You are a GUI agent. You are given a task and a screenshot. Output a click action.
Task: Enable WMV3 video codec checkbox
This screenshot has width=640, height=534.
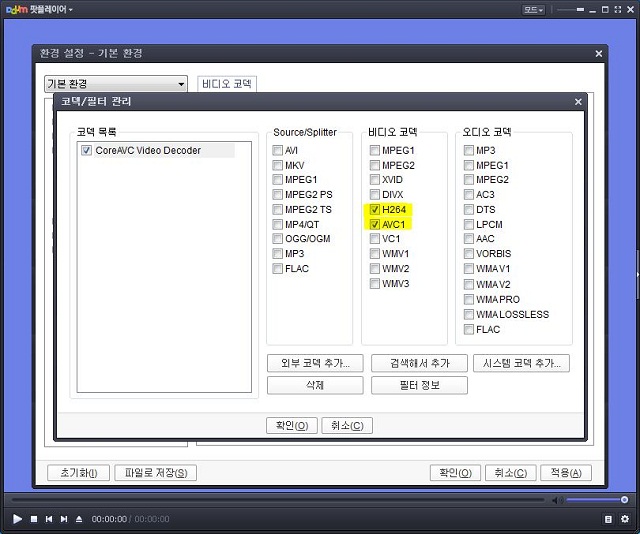pyautogui.click(x=374, y=283)
